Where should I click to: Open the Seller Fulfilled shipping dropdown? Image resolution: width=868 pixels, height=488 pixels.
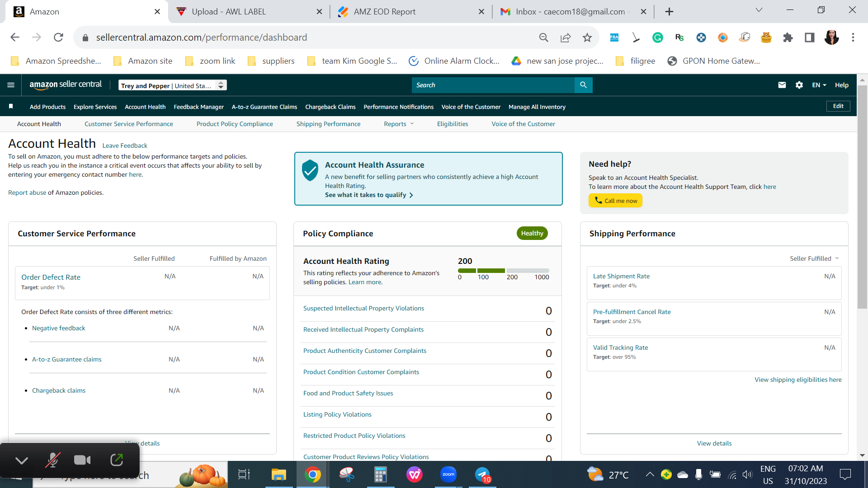[x=814, y=258]
